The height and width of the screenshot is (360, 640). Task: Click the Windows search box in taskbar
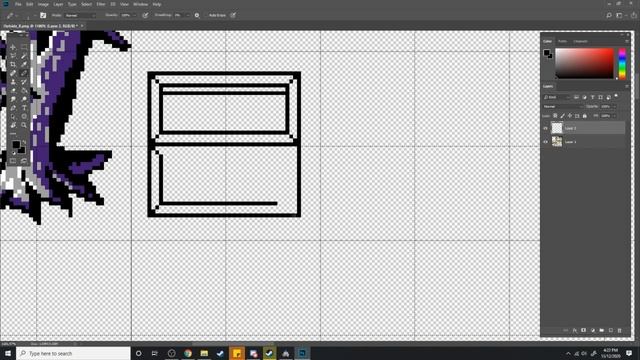(73, 353)
